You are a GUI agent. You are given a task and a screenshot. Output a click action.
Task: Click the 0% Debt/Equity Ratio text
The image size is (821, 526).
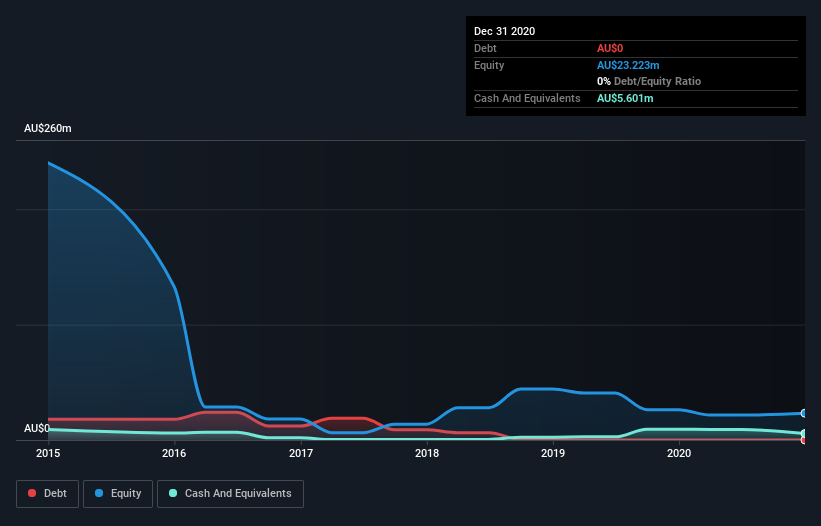tap(649, 81)
